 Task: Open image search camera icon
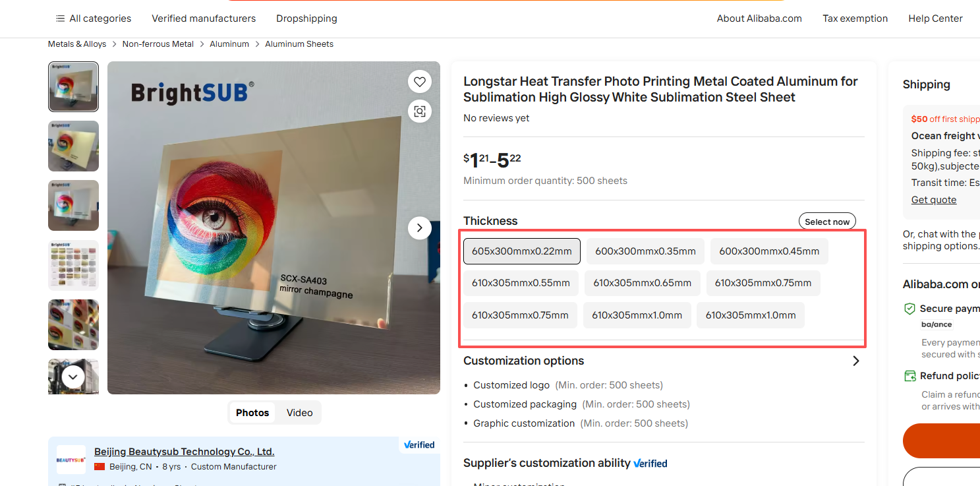point(420,111)
